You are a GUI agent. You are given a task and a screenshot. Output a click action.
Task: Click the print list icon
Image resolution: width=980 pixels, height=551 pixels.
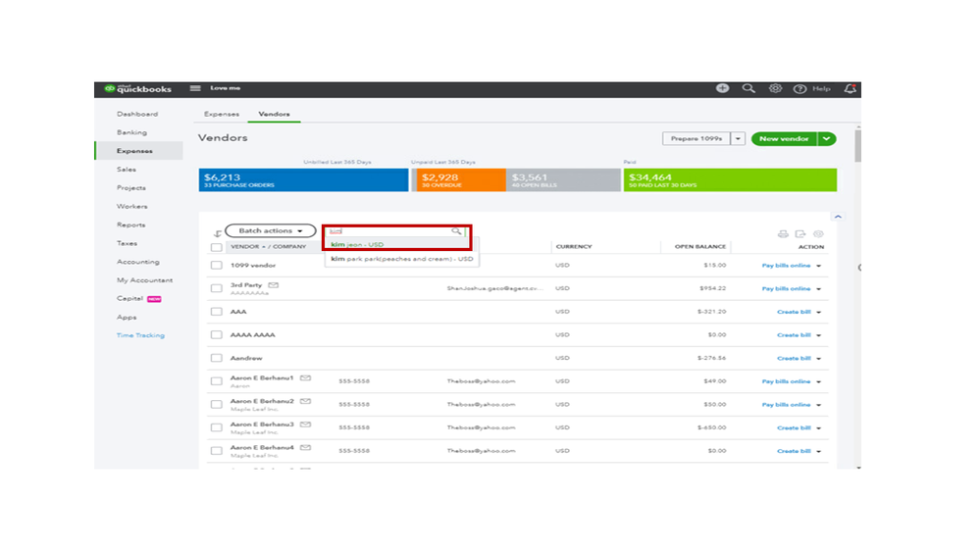(x=783, y=234)
